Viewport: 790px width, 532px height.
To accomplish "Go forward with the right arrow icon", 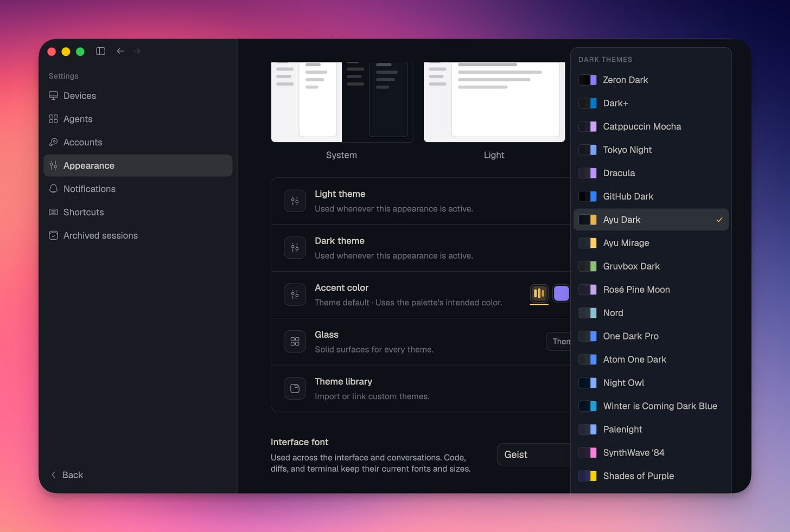I will [x=137, y=51].
